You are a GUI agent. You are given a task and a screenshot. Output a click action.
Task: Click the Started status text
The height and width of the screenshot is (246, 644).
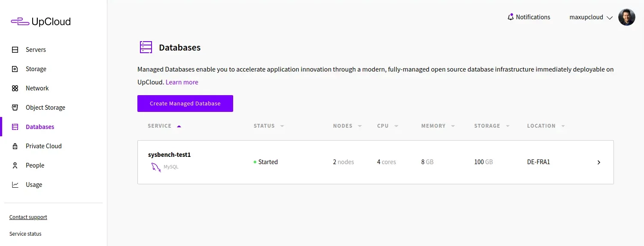tap(268, 162)
